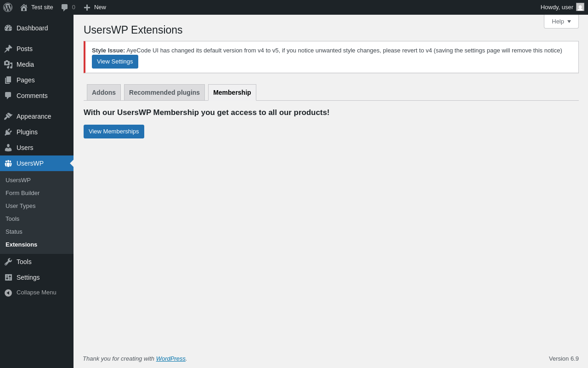Image resolution: width=588 pixels, height=368 pixels.
Task: Click the Media icon in sidebar
Action: click(x=8, y=64)
